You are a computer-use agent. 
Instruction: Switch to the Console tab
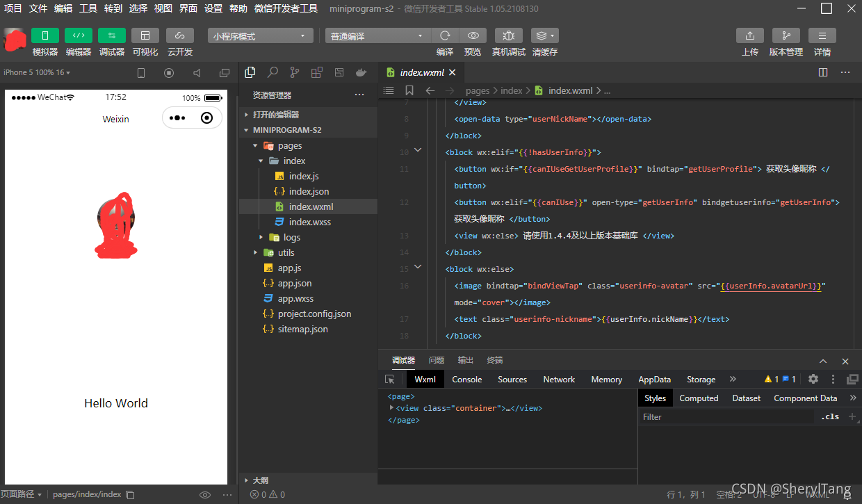pos(467,380)
